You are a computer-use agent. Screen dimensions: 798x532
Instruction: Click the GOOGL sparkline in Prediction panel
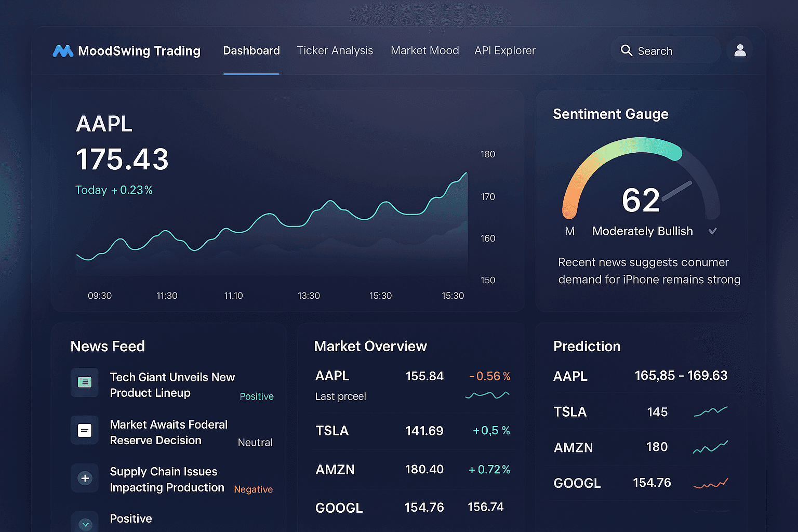tap(711, 483)
